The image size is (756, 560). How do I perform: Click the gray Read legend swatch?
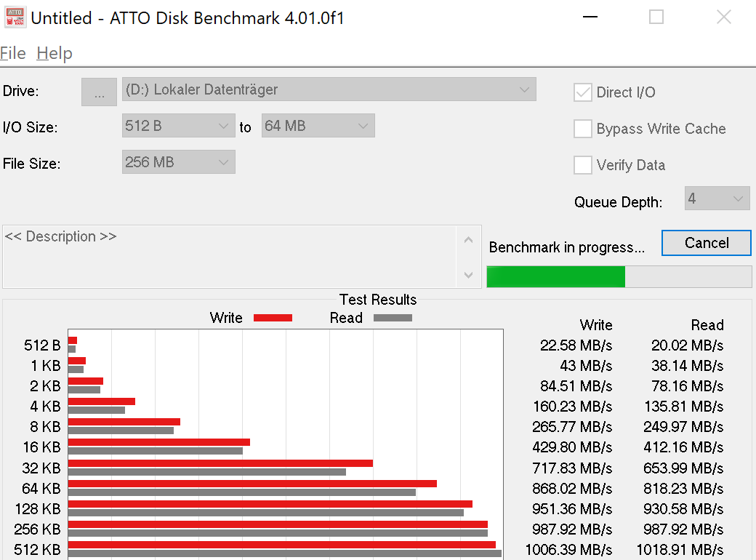[x=393, y=318]
